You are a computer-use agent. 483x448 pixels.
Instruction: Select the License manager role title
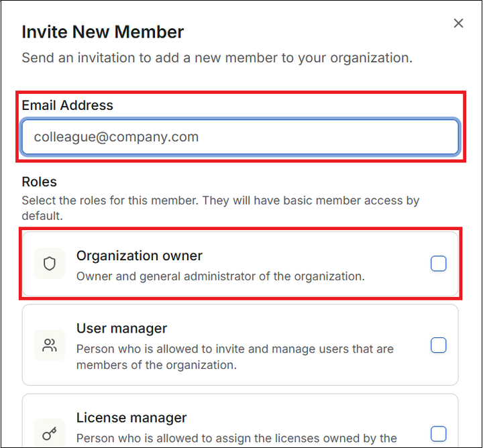[x=131, y=418]
